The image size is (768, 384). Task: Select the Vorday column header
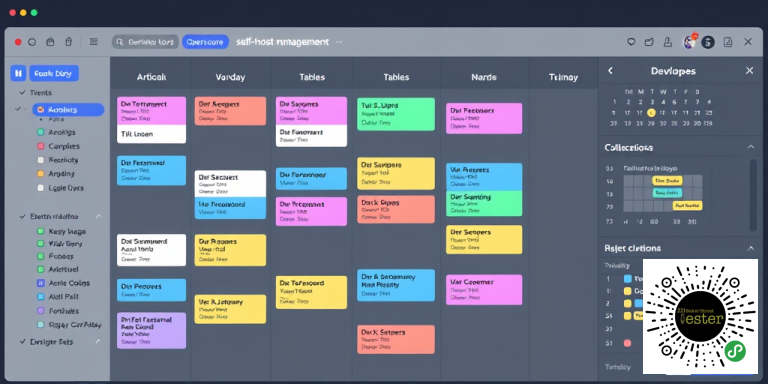[x=230, y=77]
